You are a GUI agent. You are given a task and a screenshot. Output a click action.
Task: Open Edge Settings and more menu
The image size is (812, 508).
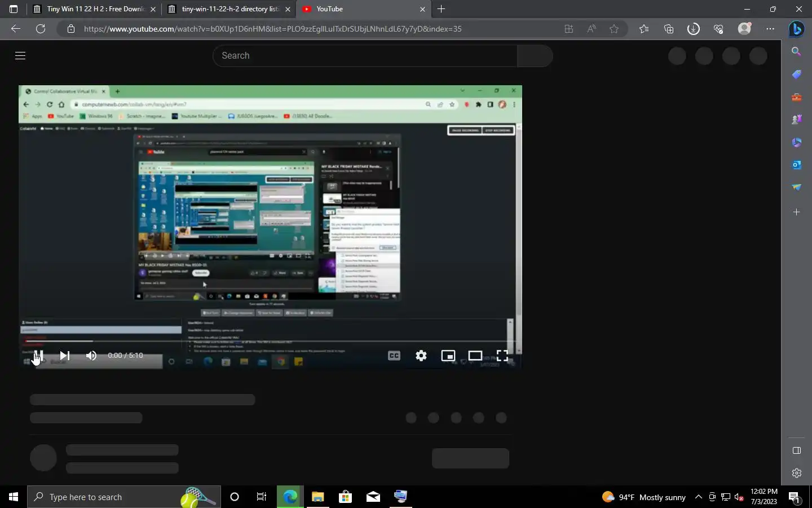click(770, 29)
